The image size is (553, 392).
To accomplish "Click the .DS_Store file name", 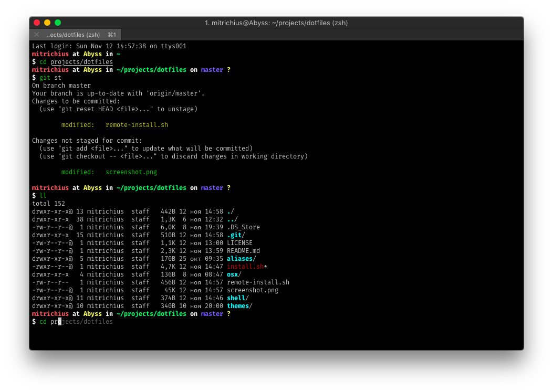I will 243,227.
